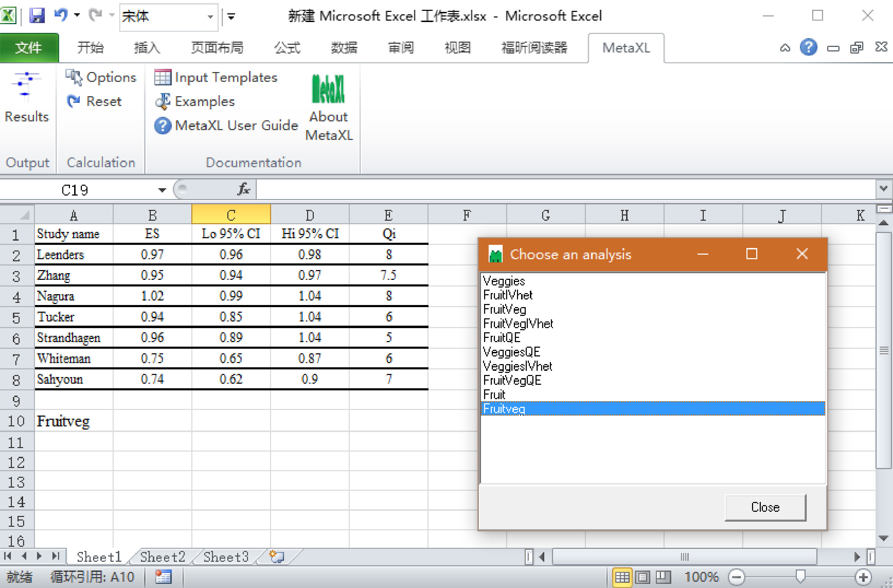Viewport: 893px width, 588px height.
Task: Switch to the 开始 Home tab
Action: click(90, 48)
